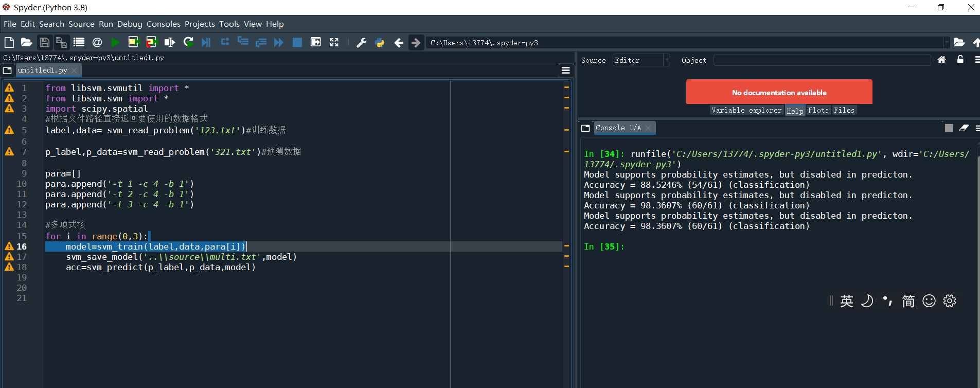Image resolution: width=980 pixels, height=388 pixels.
Task: Open editor pane options hamburger menu
Action: pos(566,70)
